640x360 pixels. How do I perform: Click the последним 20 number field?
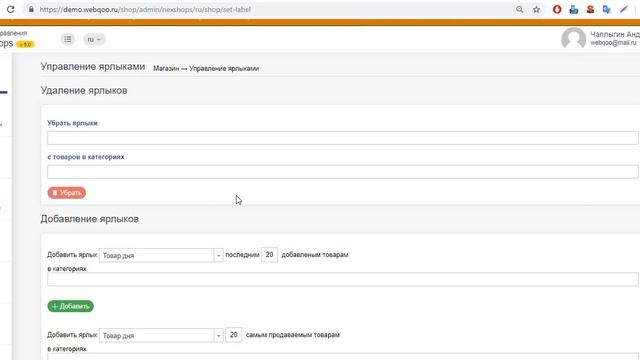269,255
